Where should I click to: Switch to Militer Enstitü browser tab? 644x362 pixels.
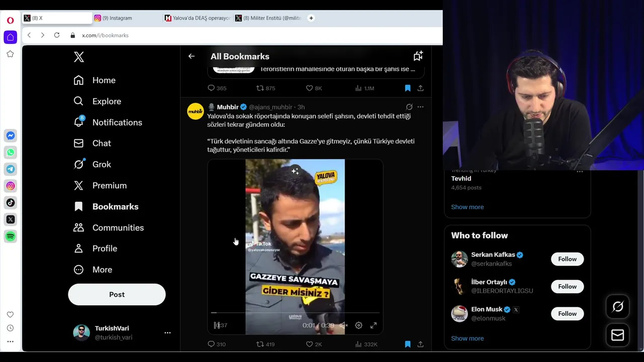(x=268, y=18)
